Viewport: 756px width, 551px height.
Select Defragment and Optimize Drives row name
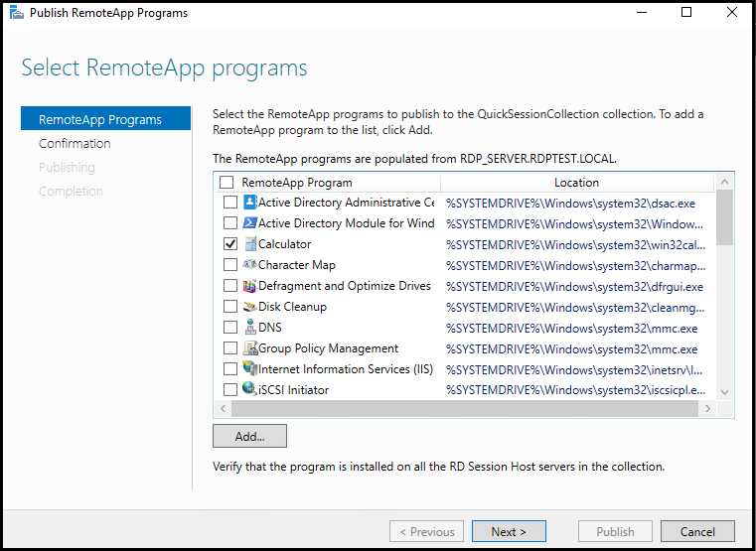pos(345,286)
